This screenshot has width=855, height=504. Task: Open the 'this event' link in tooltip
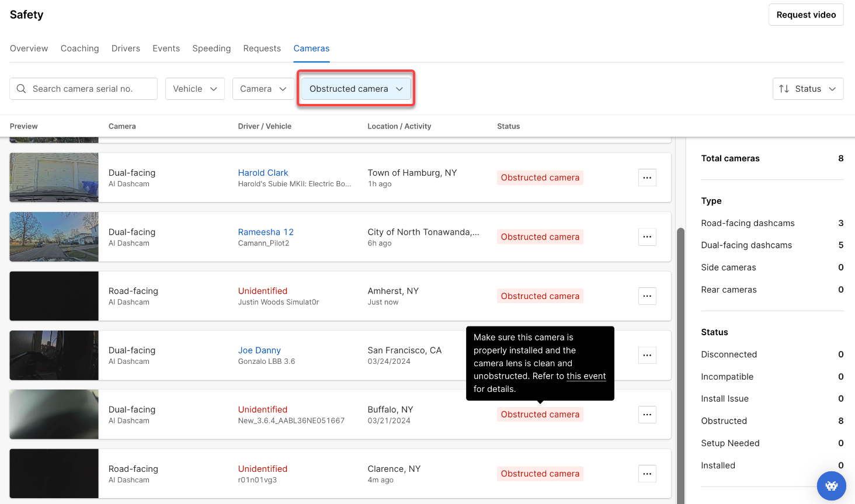coord(586,376)
